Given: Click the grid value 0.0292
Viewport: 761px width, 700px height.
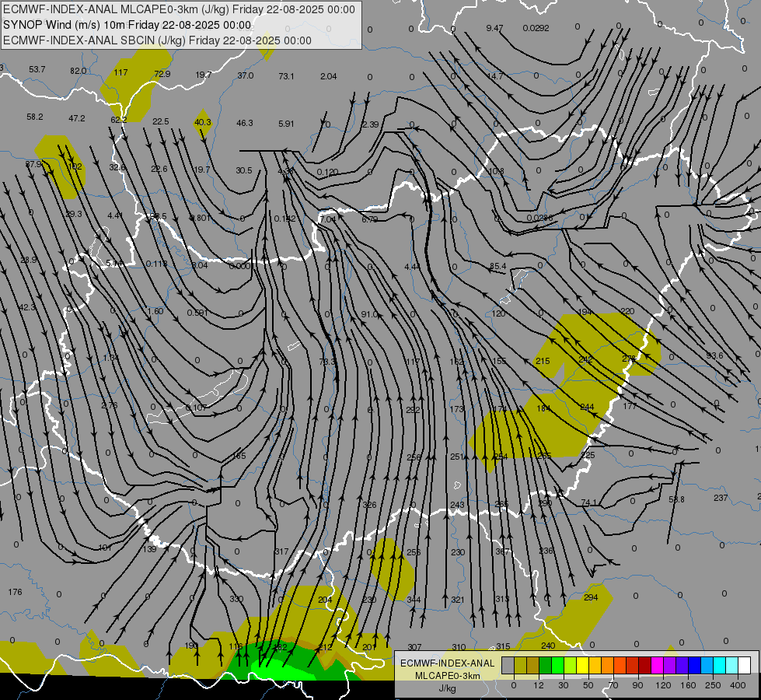Looking at the screenshot, I should pyautogui.click(x=536, y=28).
